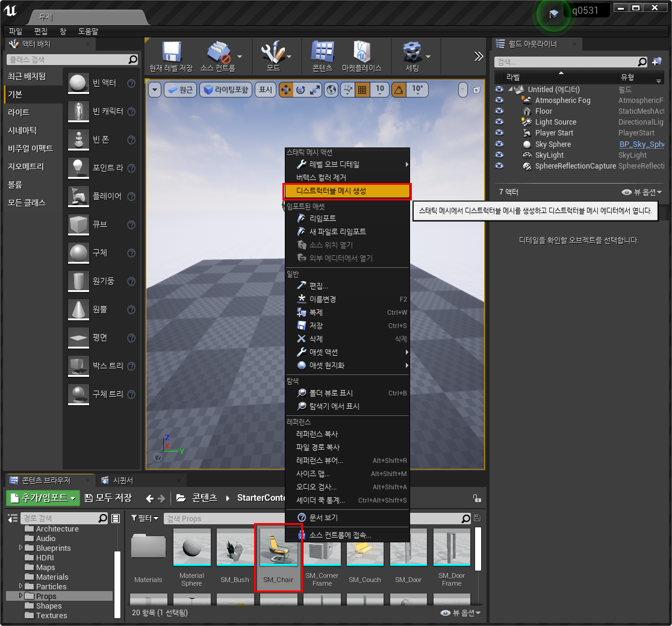Click the Save All button
The image size is (672, 626).
pos(108,498)
